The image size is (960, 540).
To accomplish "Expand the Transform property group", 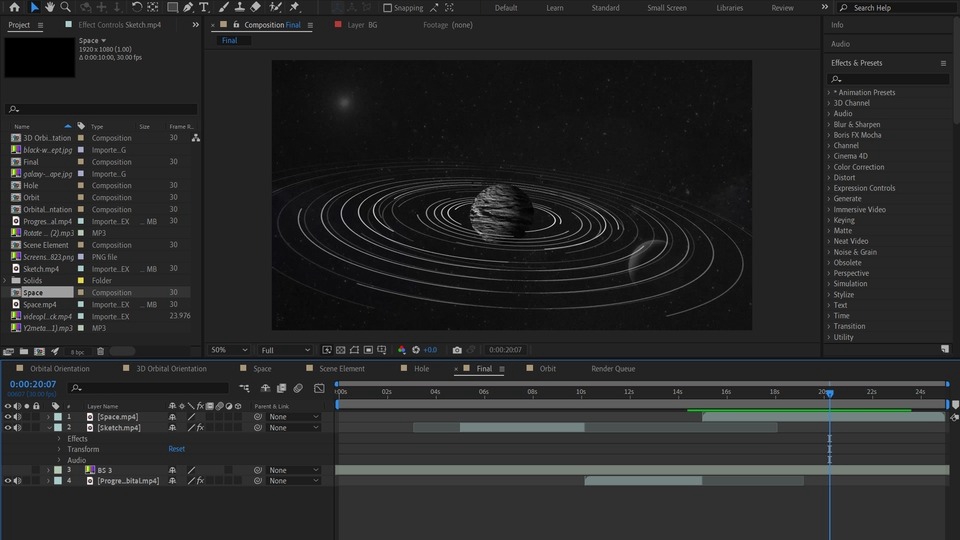I will pos(59,449).
